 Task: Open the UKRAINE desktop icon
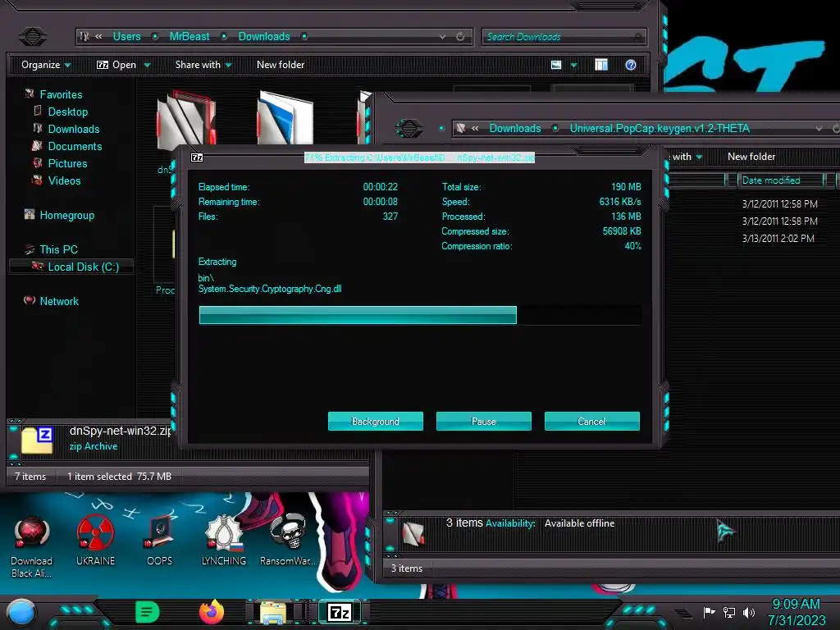(x=95, y=540)
